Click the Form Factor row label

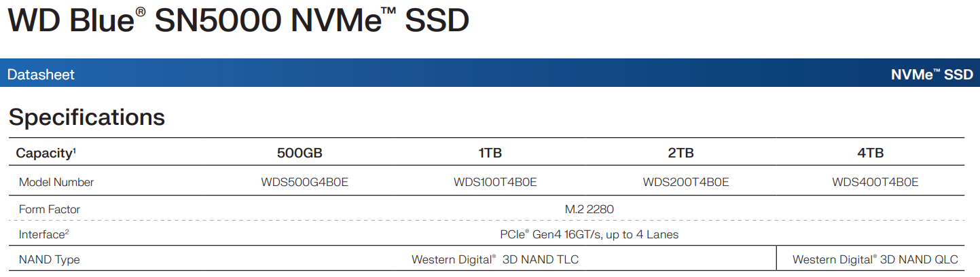50,209
